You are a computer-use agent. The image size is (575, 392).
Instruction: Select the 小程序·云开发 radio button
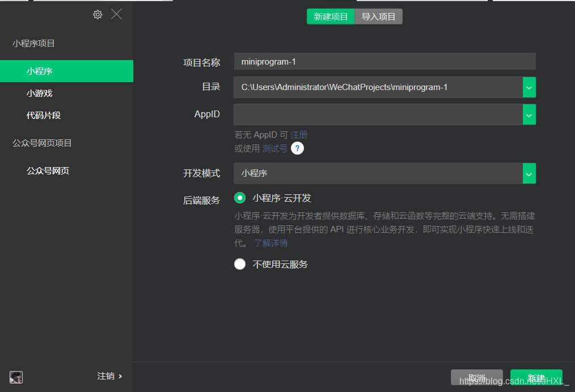(x=240, y=198)
